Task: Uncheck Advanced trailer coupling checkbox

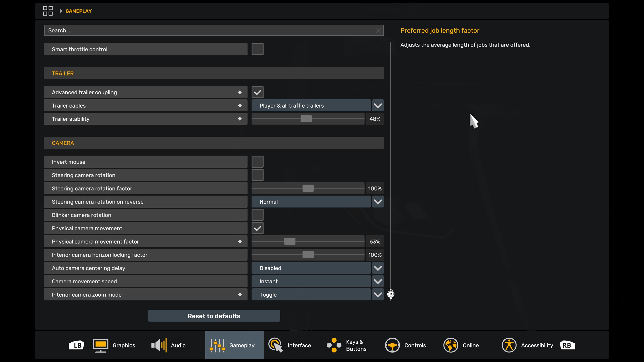Action: 257,92
